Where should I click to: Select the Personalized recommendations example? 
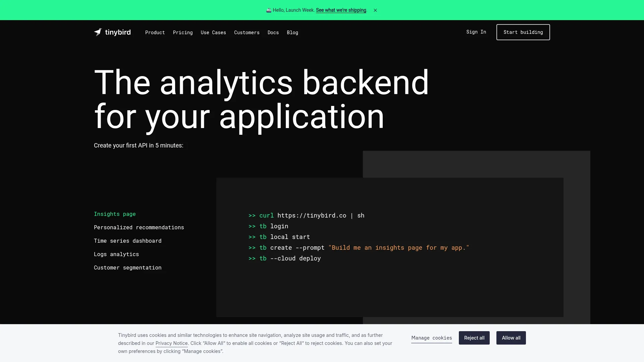139,227
